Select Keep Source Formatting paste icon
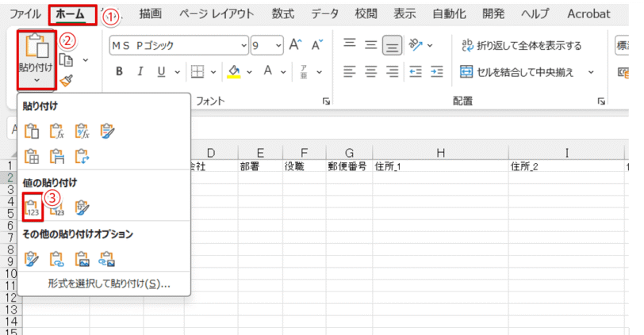644x335 pixels. (107, 131)
